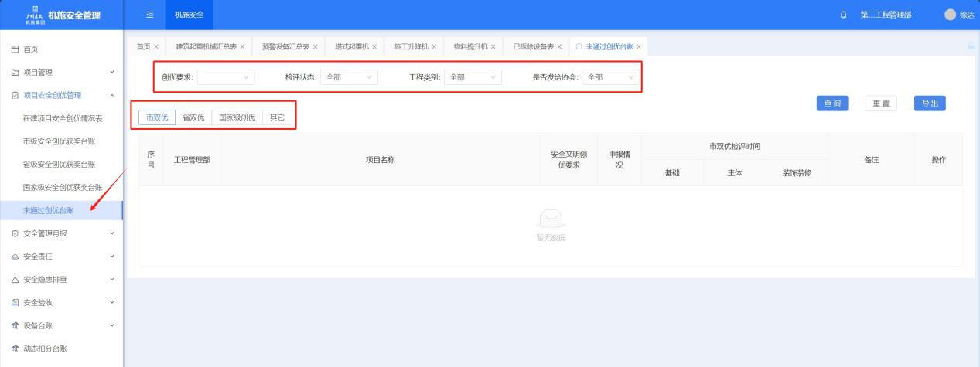Switch to 省双优 toggle option
The image size is (980, 367).
pyautogui.click(x=193, y=117)
